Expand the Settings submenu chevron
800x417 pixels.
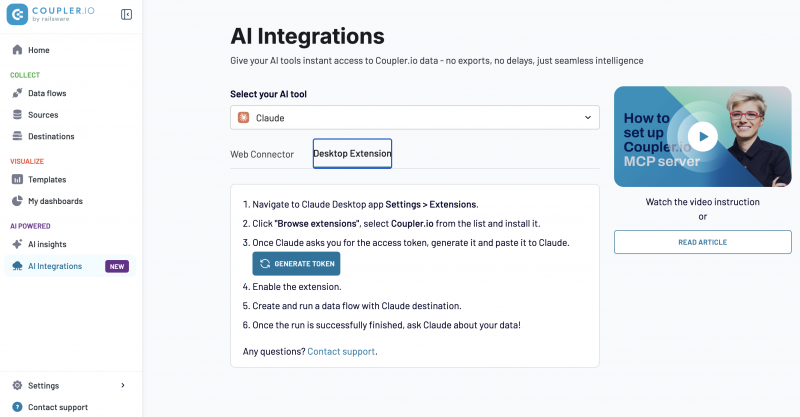(123, 385)
